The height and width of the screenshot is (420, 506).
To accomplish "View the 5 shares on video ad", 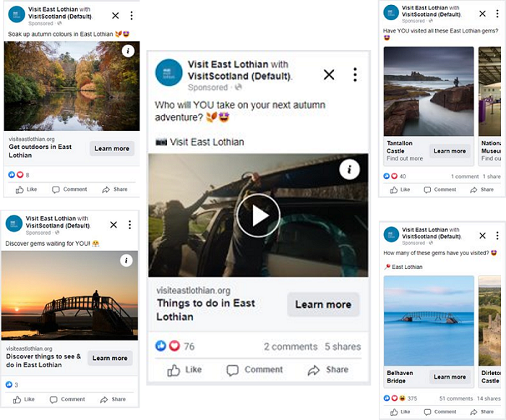I will (343, 346).
